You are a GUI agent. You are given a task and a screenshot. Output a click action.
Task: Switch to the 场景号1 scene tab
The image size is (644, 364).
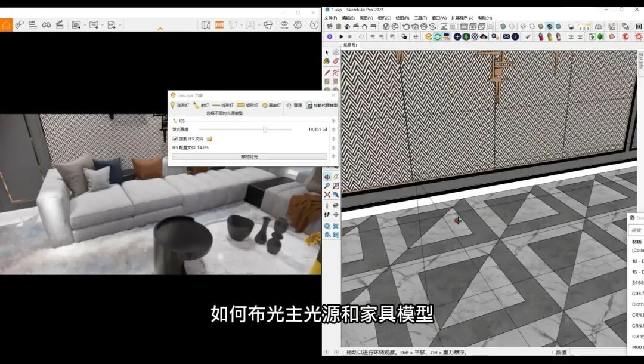coord(351,45)
